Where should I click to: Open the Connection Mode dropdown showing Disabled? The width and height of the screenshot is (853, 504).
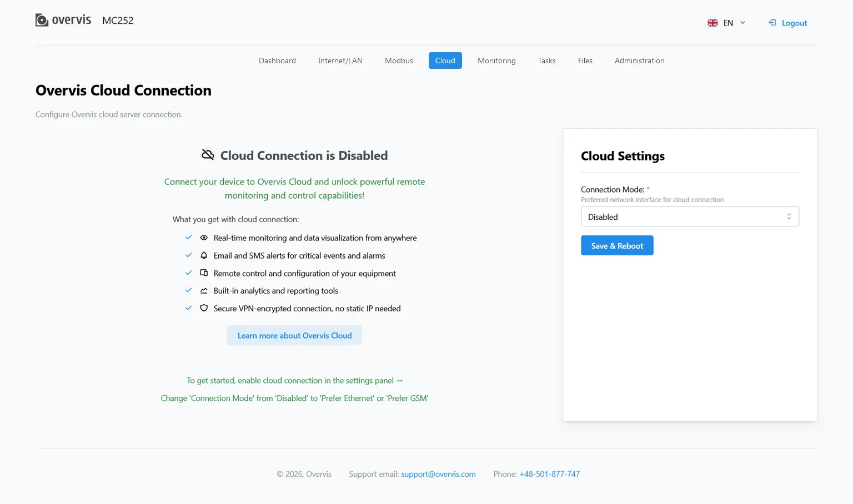(x=690, y=216)
